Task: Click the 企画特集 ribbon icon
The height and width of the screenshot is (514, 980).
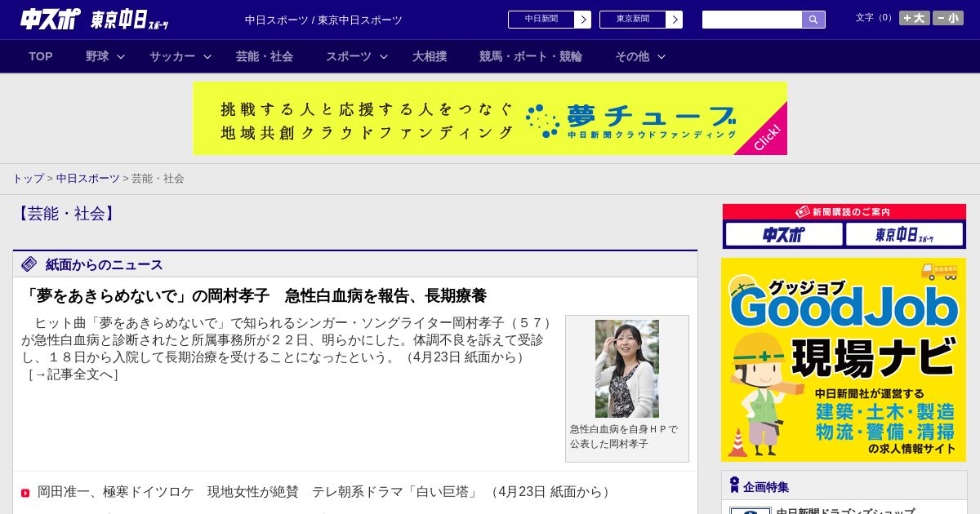Action: point(734,485)
